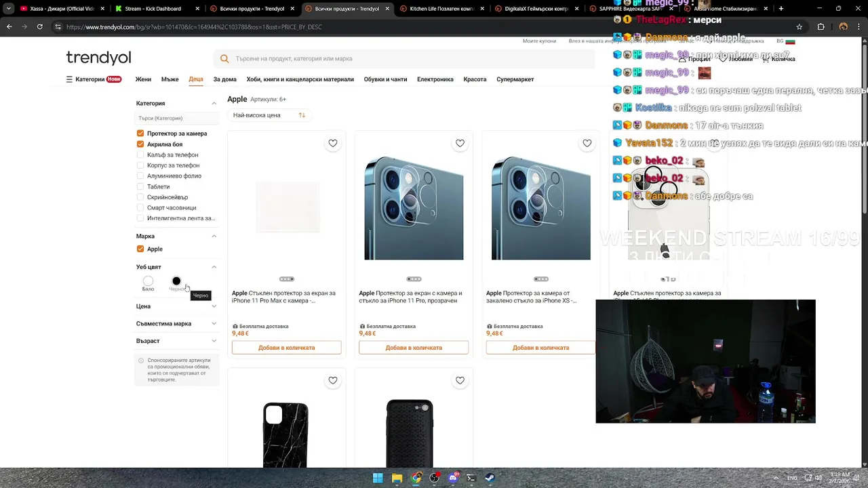Reload the page in browser
The height and width of the screenshot is (488, 868).
pyautogui.click(x=40, y=26)
